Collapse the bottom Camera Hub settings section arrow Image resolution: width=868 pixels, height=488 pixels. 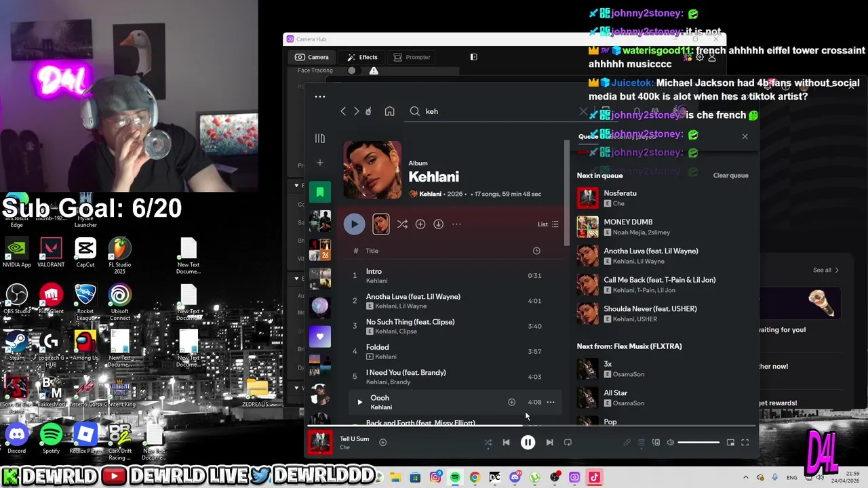click(x=296, y=388)
